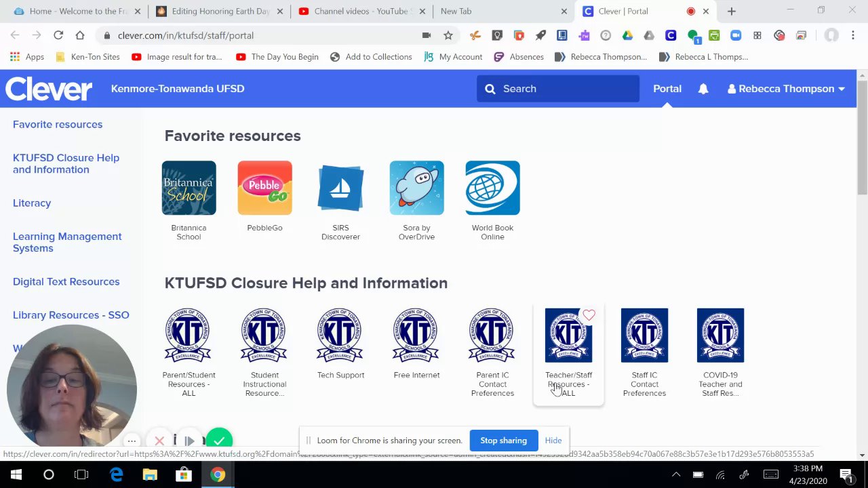868x488 pixels.
Task: Open Staff IC Contact Preferences
Action: click(x=644, y=335)
